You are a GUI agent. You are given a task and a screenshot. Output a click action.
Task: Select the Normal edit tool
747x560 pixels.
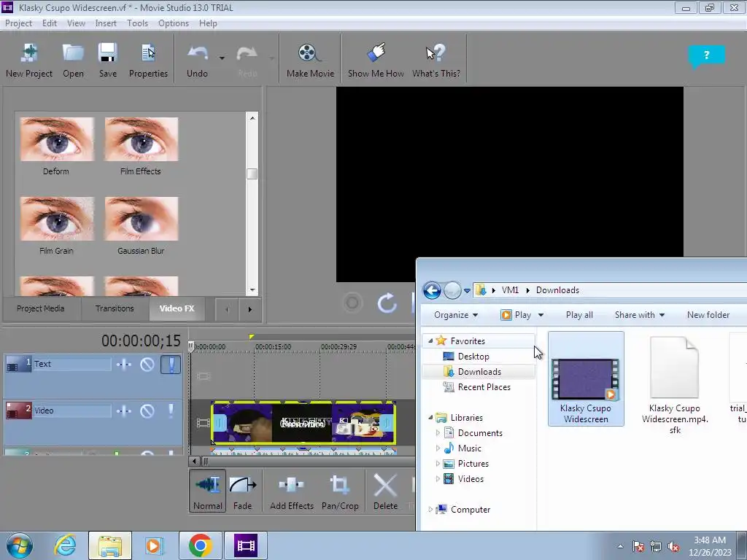[x=208, y=491]
